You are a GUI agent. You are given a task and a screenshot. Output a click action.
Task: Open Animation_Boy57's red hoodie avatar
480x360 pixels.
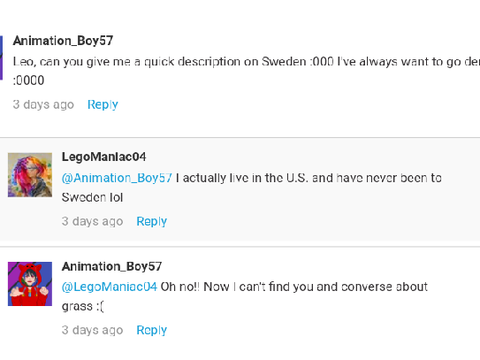tap(30, 284)
